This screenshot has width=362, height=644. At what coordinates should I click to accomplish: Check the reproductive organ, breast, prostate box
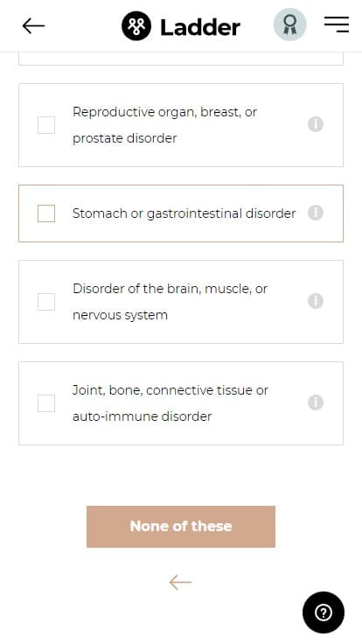point(46,125)
